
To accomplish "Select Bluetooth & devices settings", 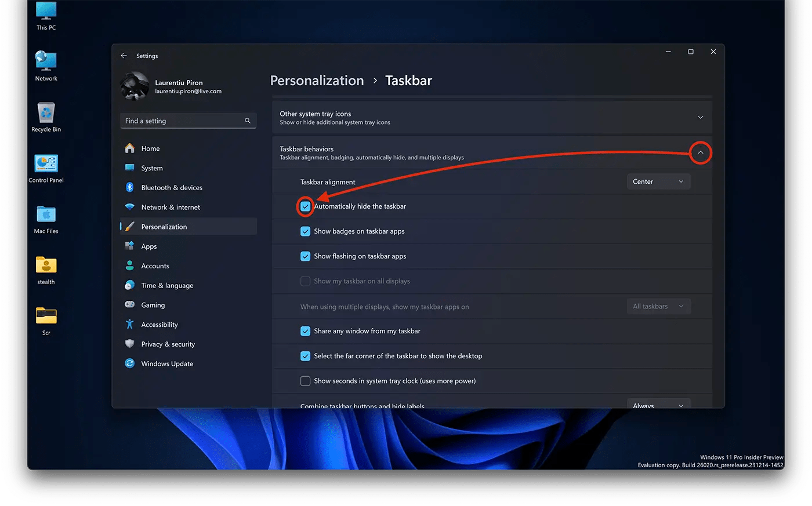I will [172, 187].
